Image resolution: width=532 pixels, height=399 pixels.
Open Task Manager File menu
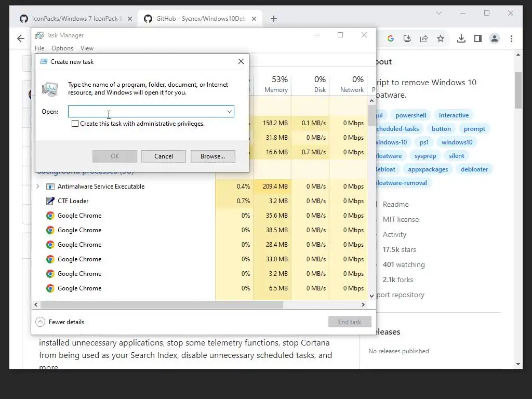point(39,48)
